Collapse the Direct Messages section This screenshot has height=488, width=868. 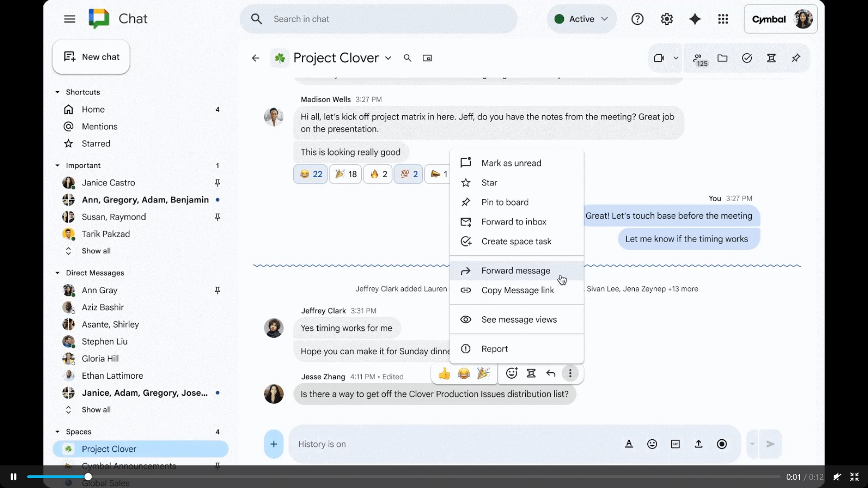[x=57, y=273]
